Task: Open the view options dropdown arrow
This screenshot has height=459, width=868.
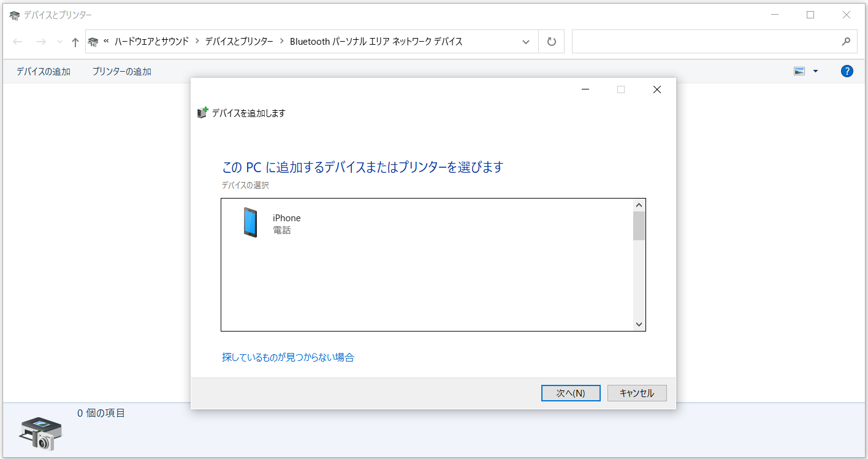Action: tap(815, 71)
